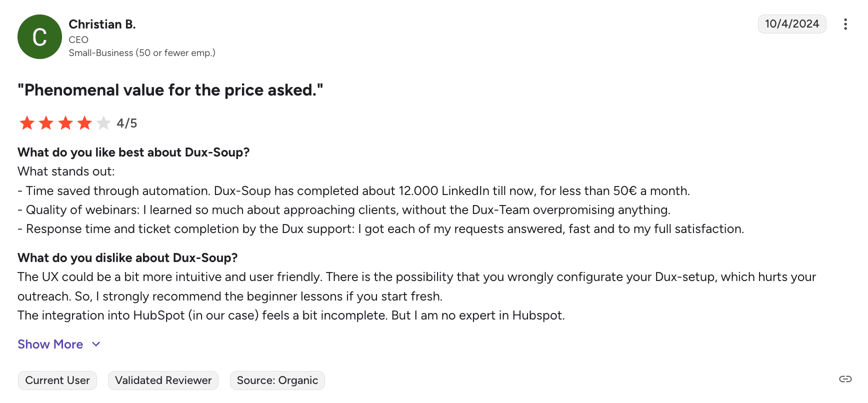The image size is (868, 403).
Task: Click the empty gray fifth star
Action: coord(103,123)
